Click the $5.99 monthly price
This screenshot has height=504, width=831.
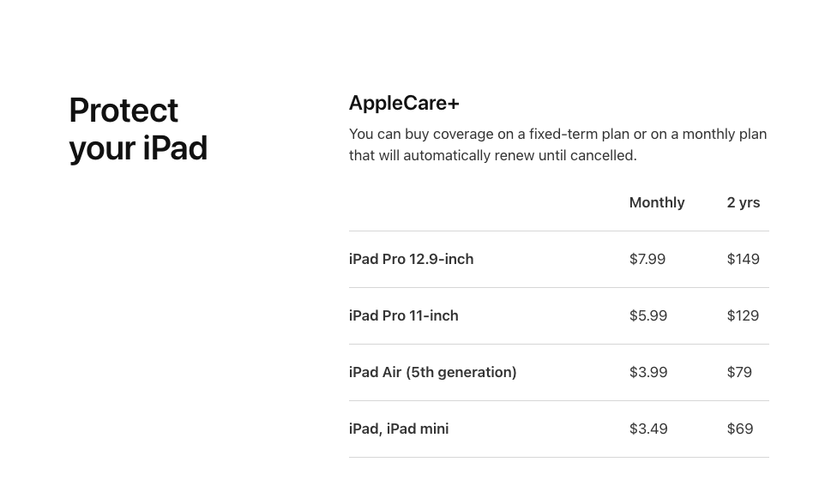coord(648,315)
